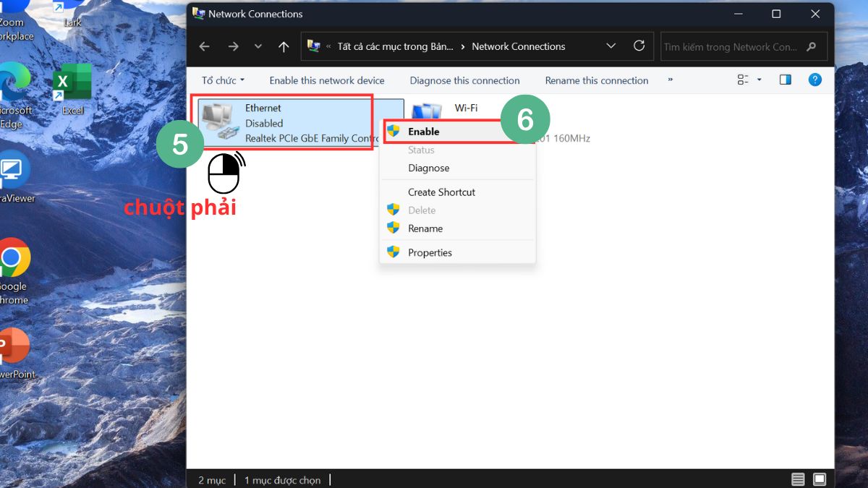Switch to large icons view in status bar
This screenshot has width=868, height=488.
click(x=820, y=479)
